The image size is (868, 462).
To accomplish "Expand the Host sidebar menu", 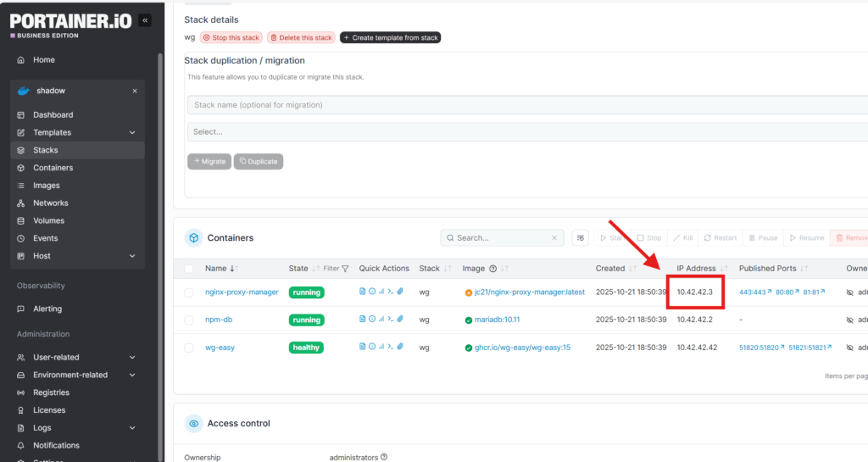I will (132, 256).
